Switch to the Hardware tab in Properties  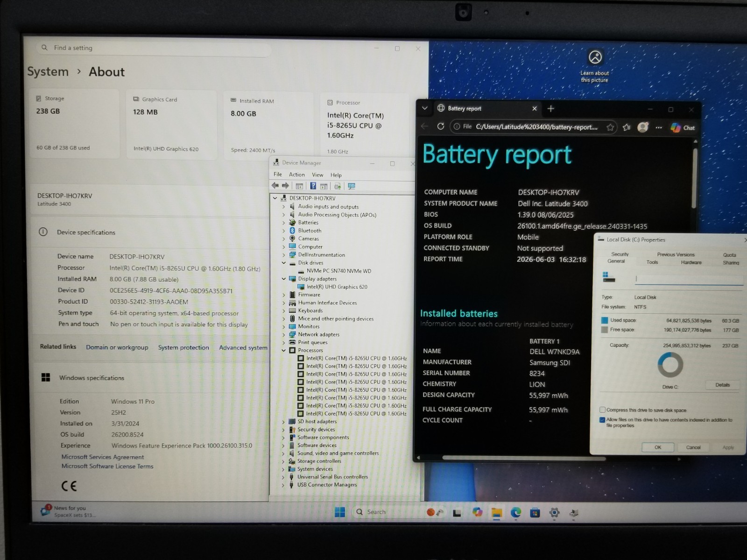pyautogui.click(x=691, y=262)
